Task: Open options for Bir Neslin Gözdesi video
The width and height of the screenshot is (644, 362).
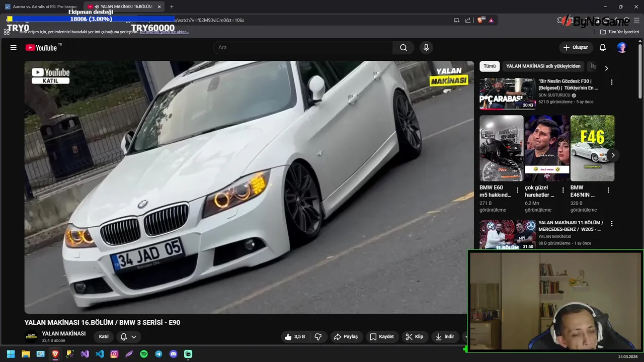Action: (x=612, y=82)
